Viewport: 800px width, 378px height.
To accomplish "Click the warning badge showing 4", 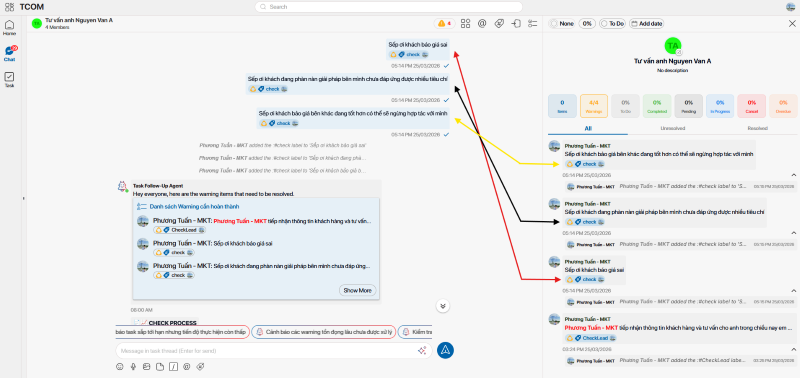I will click(444, 23).
